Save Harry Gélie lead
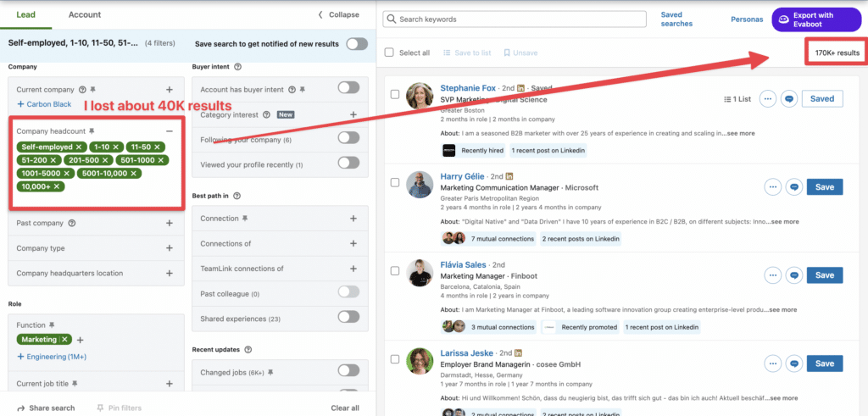Screen dimensions: 868x416 click(825, 187)
